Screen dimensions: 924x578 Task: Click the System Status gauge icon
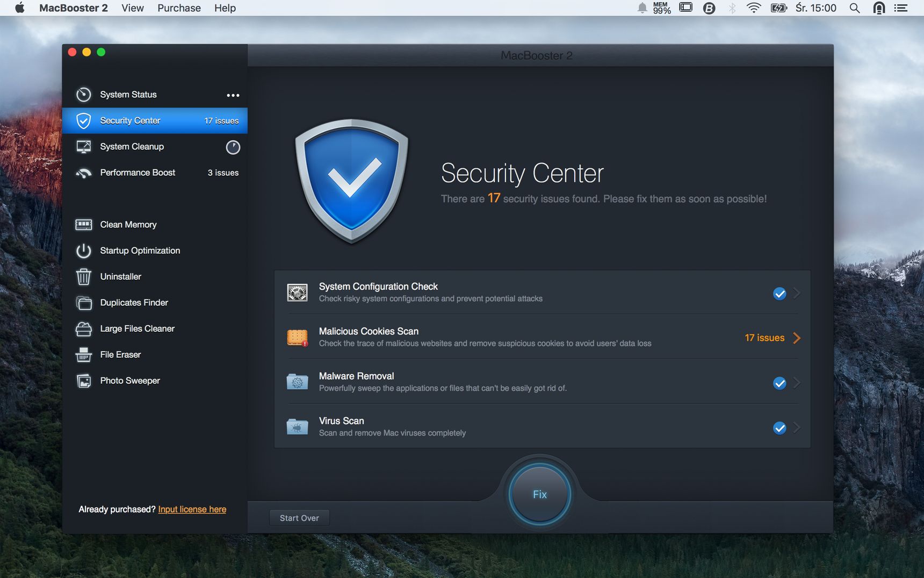(83, 95)
